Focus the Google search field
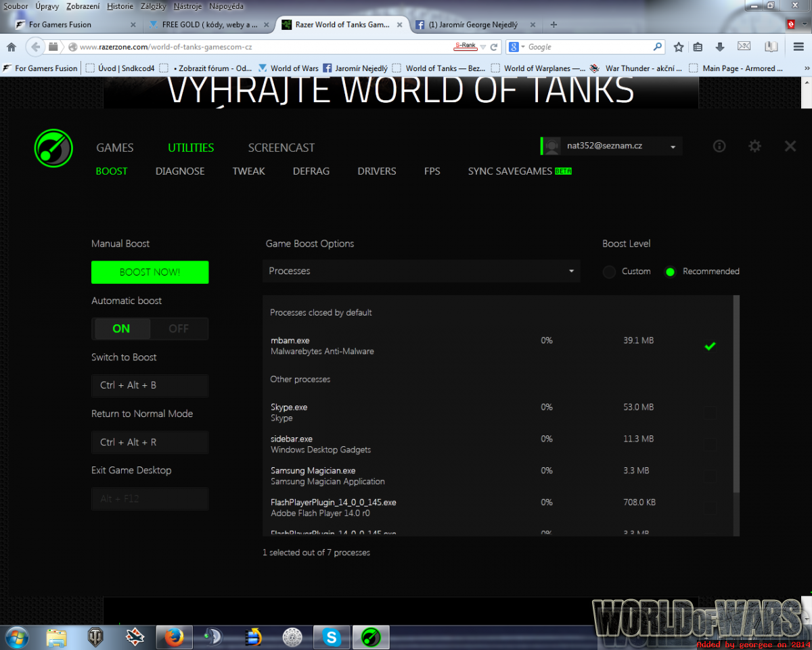 pos(589,47)
